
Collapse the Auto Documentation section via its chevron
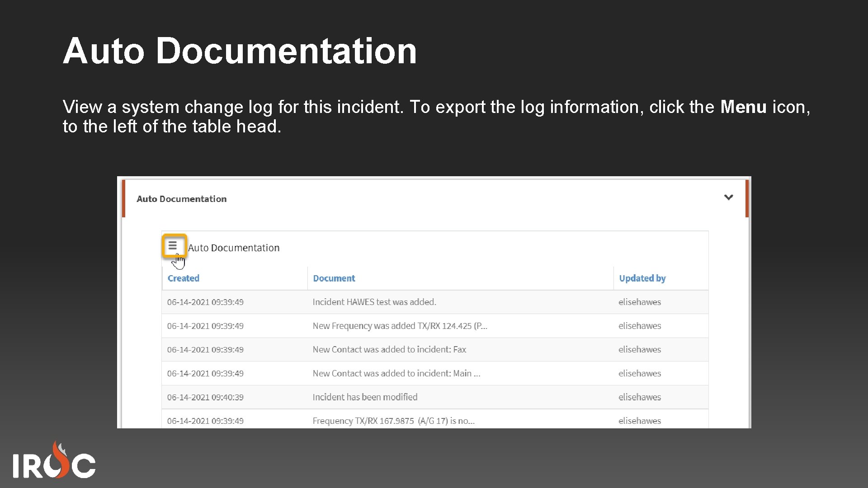point(729,197)
